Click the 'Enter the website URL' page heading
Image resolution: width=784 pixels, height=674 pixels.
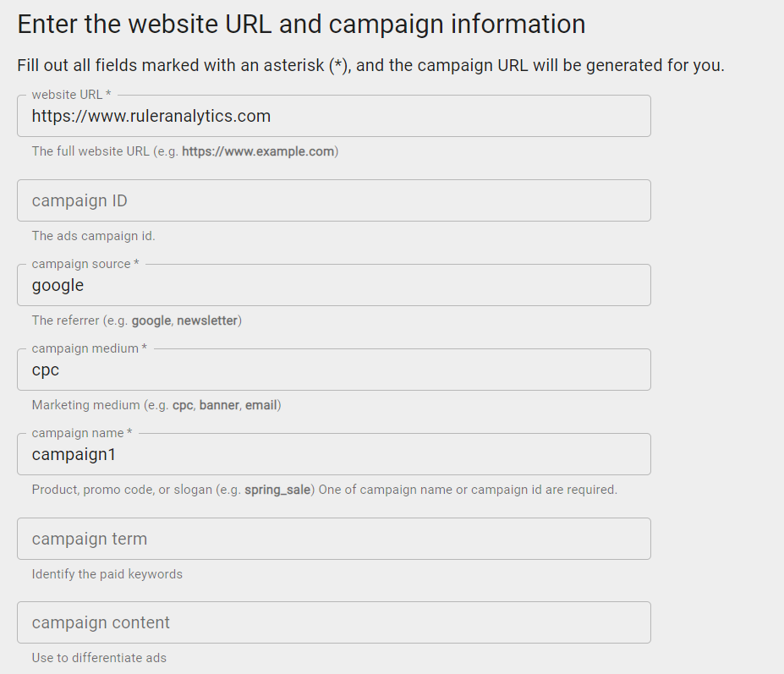301,24
